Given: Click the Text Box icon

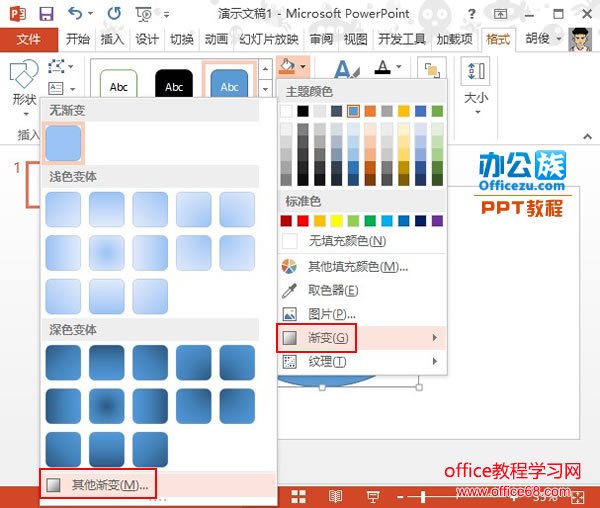Looking at the screenshot, I should click(56, 88).
